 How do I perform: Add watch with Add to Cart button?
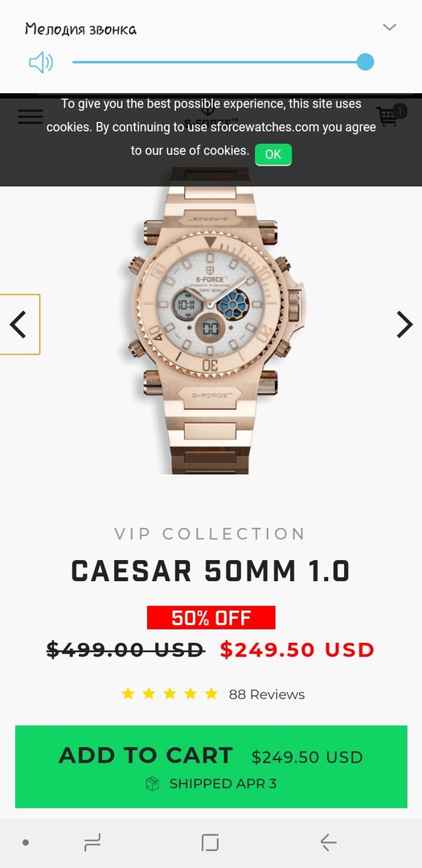211,767
